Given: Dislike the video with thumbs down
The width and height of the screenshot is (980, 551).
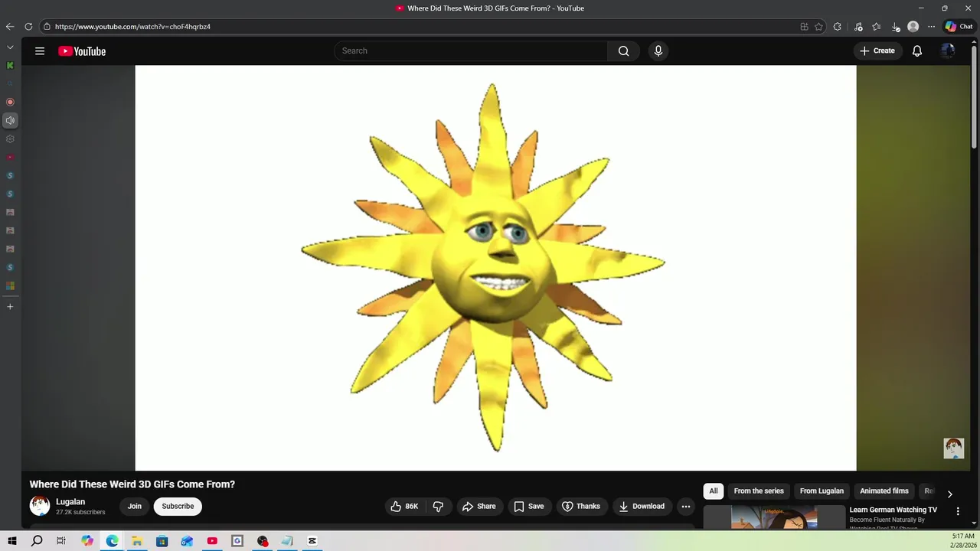Looking at the screenshot, I should pos(438,507).
